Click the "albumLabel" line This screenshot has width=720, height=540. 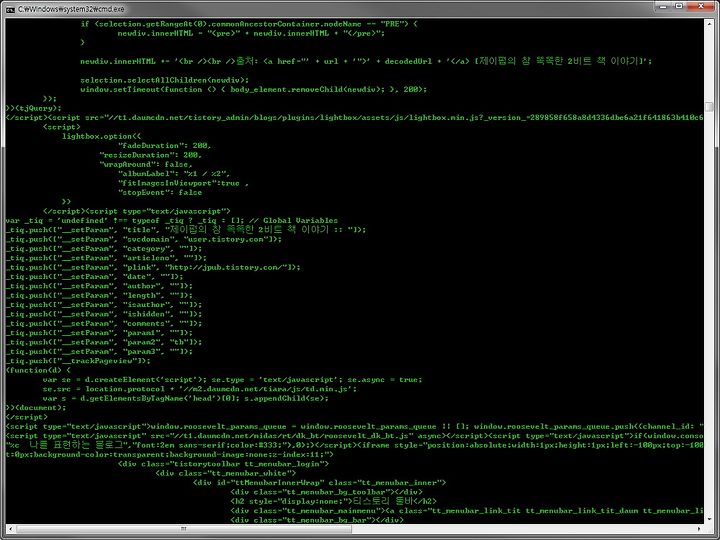point(174,174)
